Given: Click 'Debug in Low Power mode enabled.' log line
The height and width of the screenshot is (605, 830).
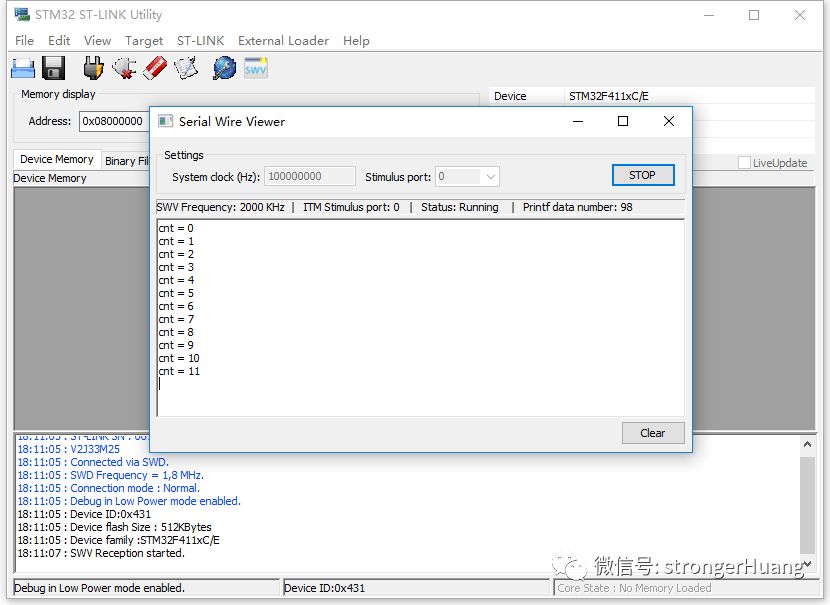Looking at the screenshot, I should (x=129, y=501).
